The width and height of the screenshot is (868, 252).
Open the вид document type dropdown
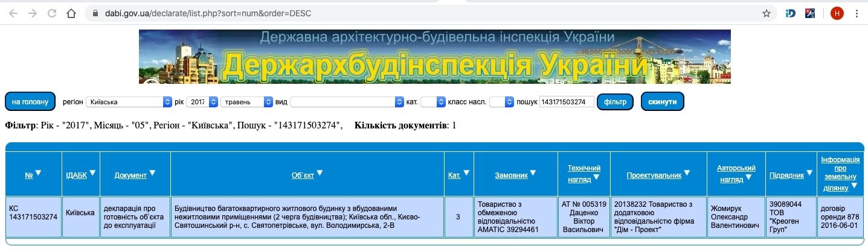(347, 102)
